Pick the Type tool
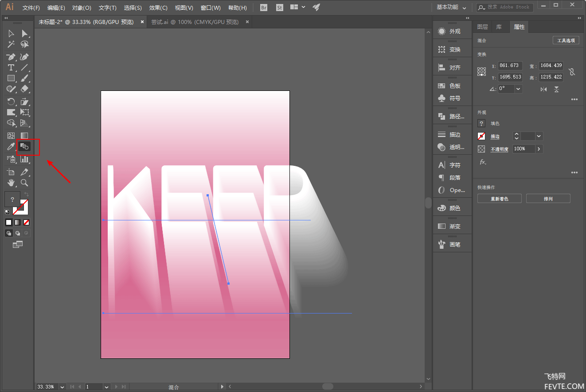The width and height of the screenshot is (586, 392). [x=11, y=68]
